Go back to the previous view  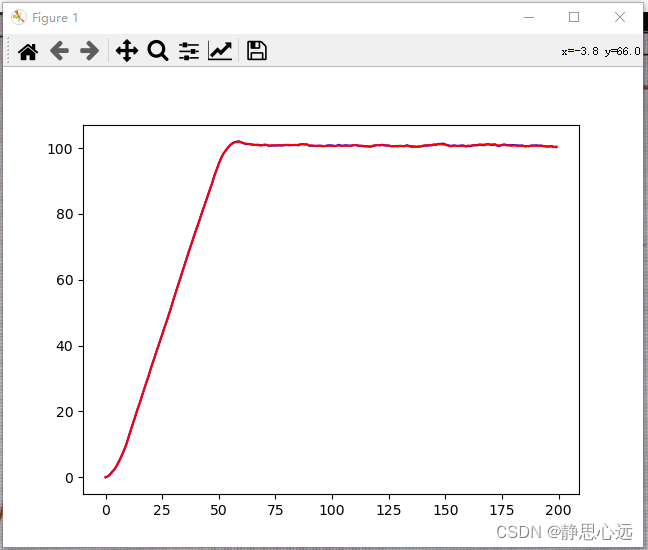[x=59, y=51]
